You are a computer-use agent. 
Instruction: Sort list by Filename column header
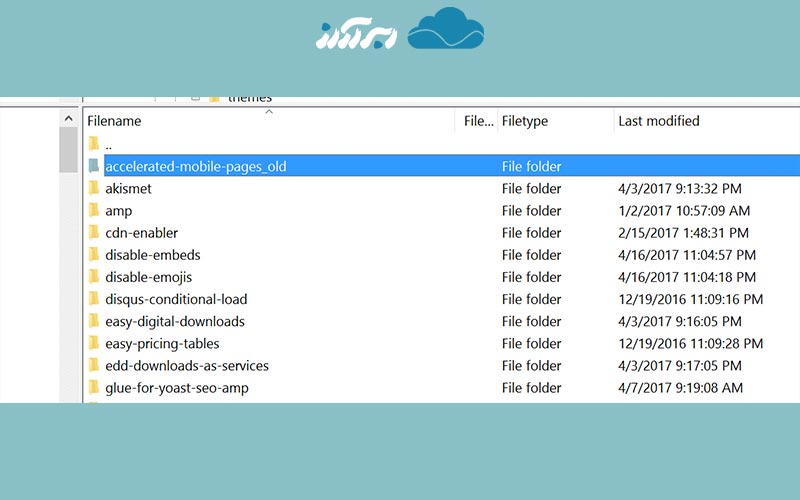coord(114,121)
